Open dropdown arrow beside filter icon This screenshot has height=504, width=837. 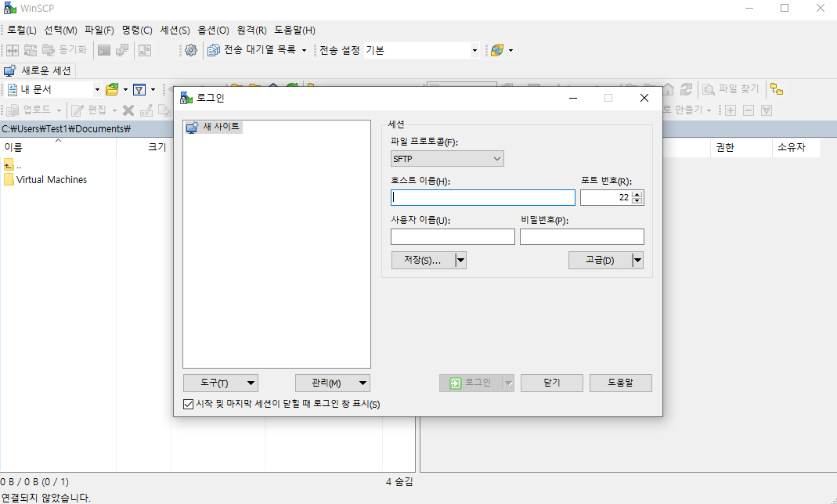click(153, 89)
